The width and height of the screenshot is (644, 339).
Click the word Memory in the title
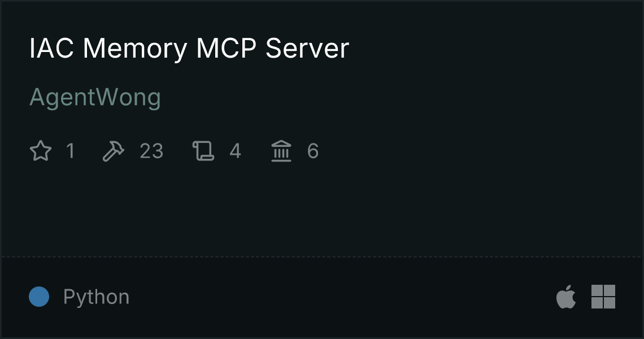(135, 49)
